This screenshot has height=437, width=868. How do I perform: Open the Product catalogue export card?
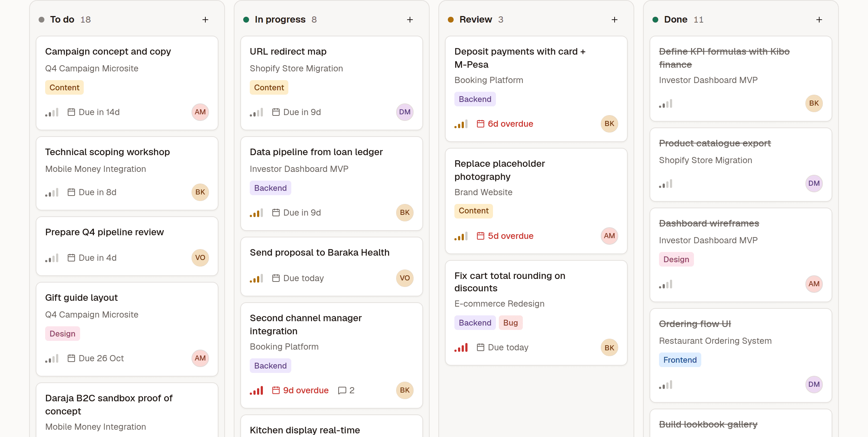pyautogui.click(x=741, y=165)
